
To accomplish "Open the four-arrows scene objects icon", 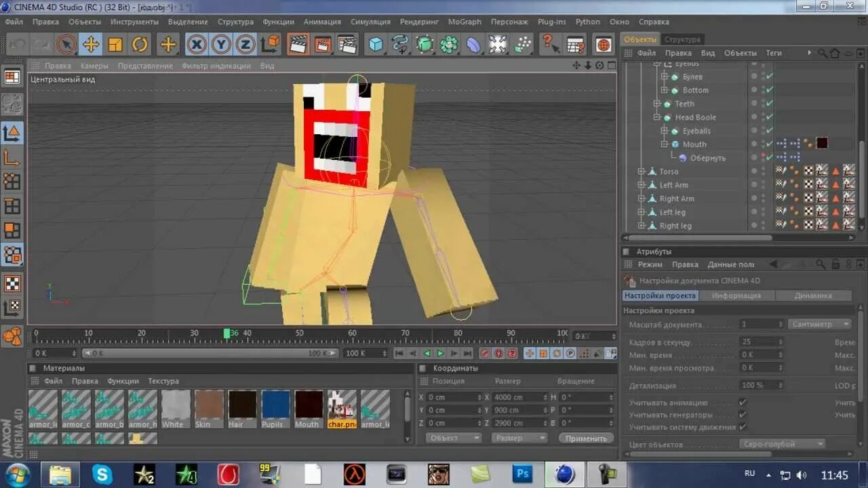I will pos(498,45).
